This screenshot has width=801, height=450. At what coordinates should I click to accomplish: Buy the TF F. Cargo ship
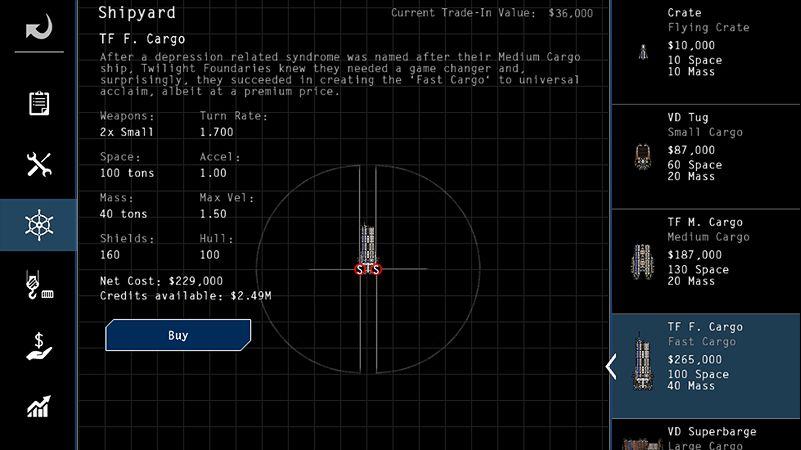178,335
